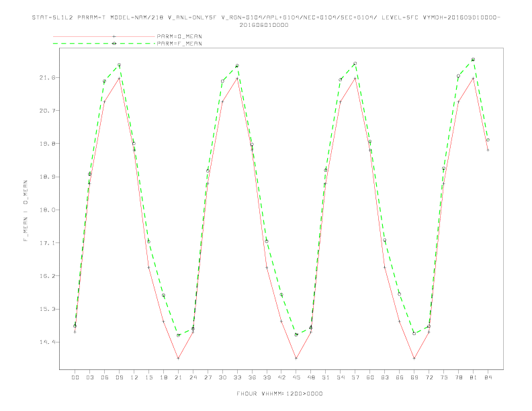The image size is (532, 411).
Task: Click the x-axis tick label 45
Action: click(296, 377)
